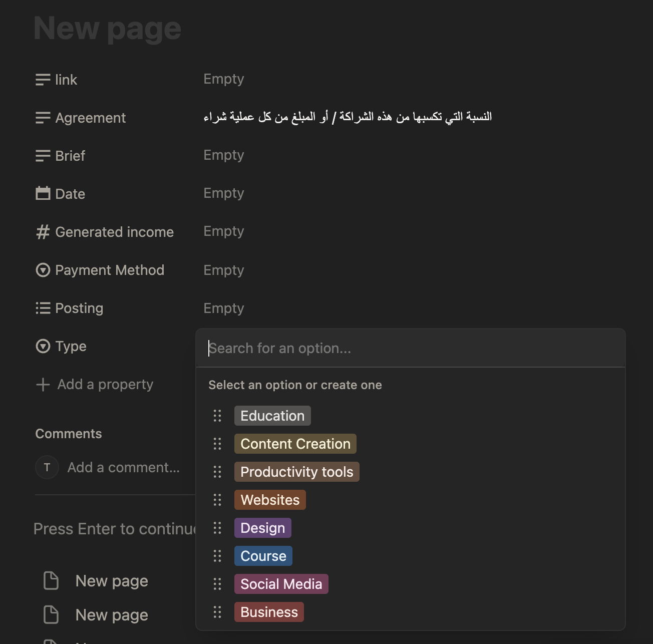This screenshot has width=653, height=644.
Task: Click the drag handle beside Education option
Action: point(217,416)
